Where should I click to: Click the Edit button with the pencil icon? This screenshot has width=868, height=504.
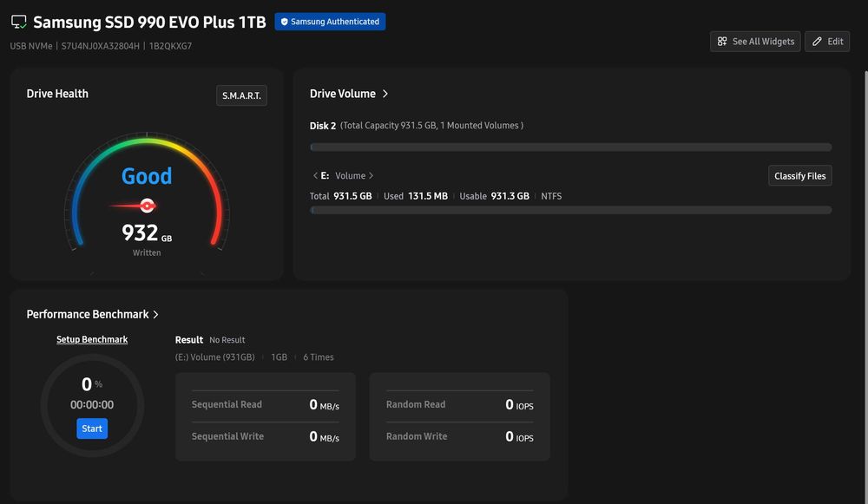click(x=827, y=42)
